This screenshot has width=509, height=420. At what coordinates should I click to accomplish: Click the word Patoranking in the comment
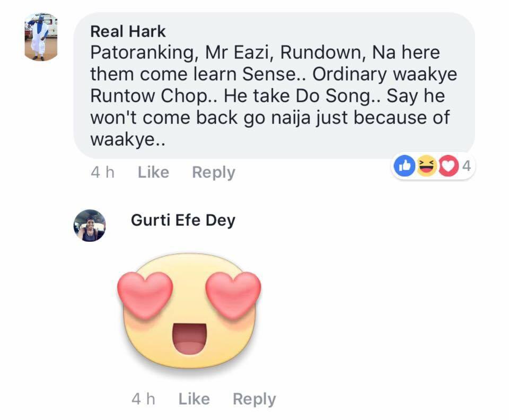click(x=143, y=53)
